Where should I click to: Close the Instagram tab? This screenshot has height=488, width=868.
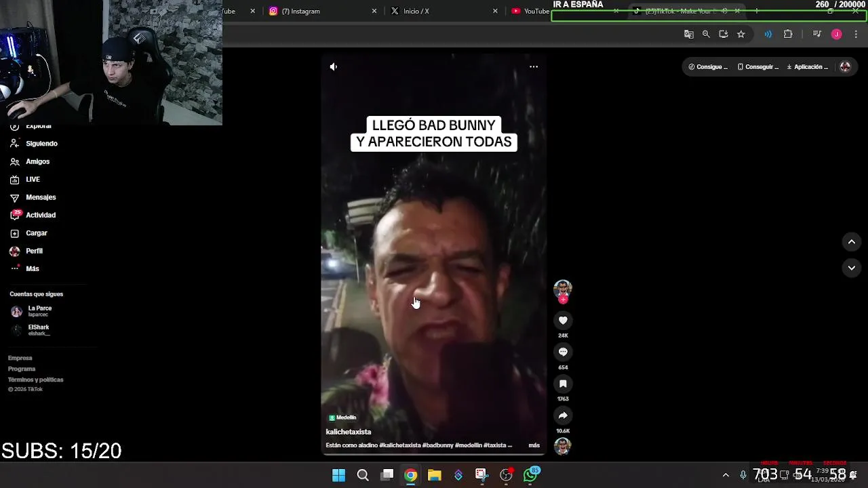click(x=374, y=11)
